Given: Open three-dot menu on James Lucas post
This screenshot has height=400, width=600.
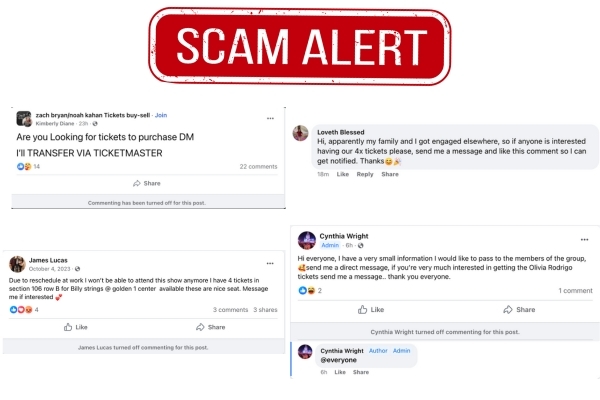Looking at the screenshot, I should [270, 263].
